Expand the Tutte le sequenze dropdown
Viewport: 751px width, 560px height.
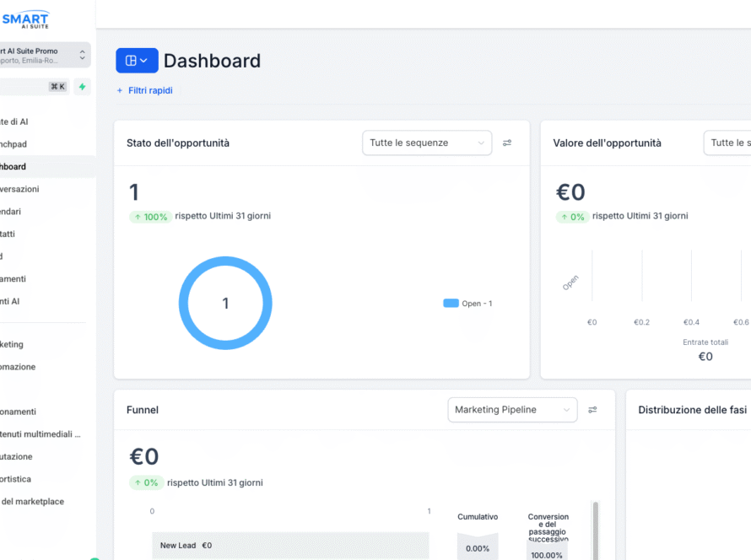[427, 143]
